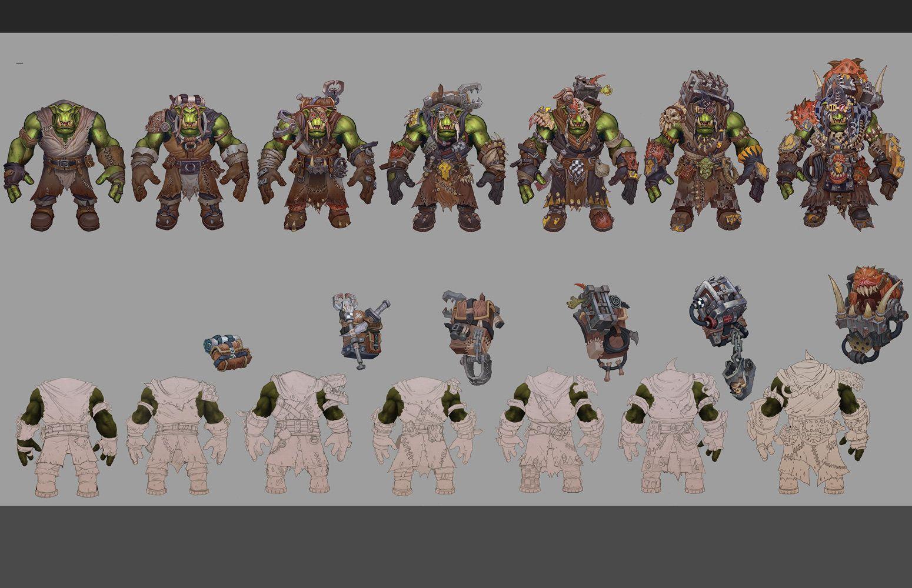Pick the small leather bundle with blue bedroll
The image size is (912, 588).
click(x=228, y=352)
